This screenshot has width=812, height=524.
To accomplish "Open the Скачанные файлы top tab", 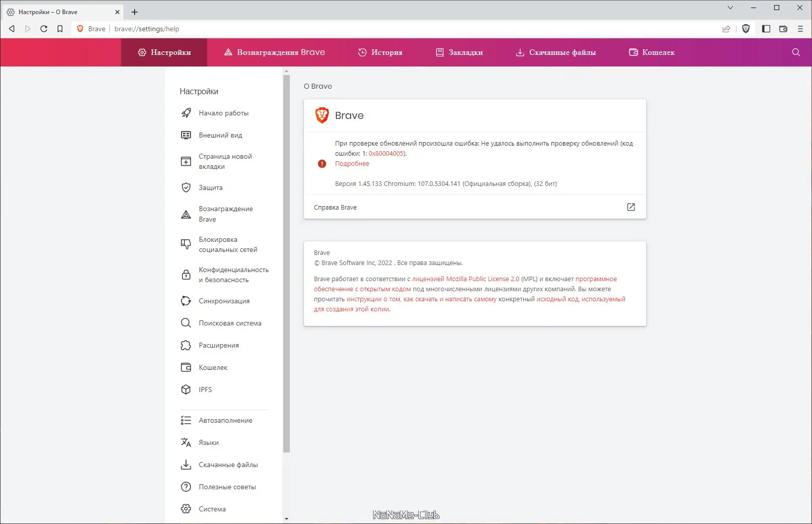I will click(x=556, y=52).
